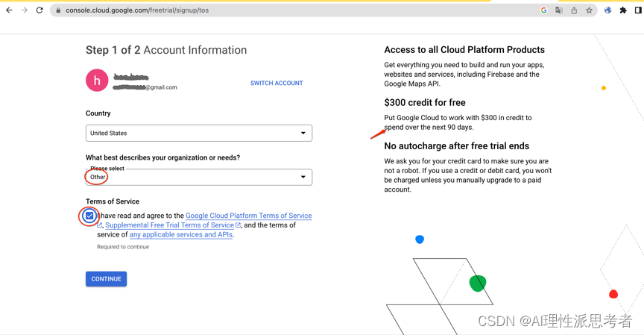Open the Extensions puzzle icon
This screenshot has height=335, width=644.
pos(623,10)
